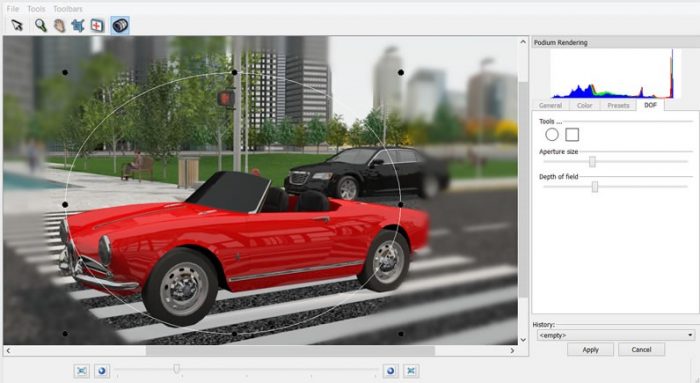Select the square DOF shape tool
This screenshot has height=383, width=700.
click(x=572, y=134)
